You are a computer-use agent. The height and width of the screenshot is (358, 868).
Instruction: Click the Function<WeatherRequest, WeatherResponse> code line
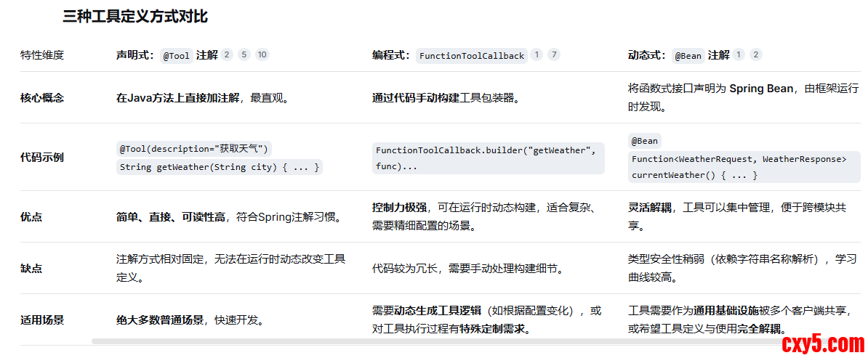pos(739,158)
